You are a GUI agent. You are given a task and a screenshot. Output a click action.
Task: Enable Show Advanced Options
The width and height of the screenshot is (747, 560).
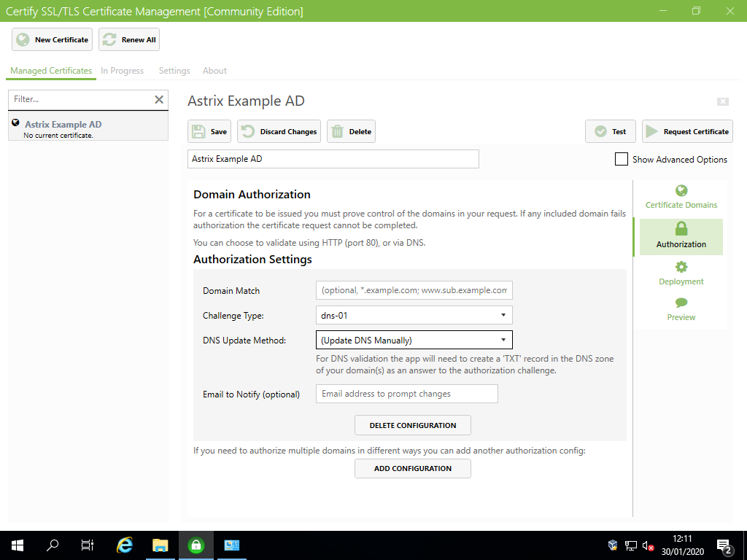(x=622, y=159)
